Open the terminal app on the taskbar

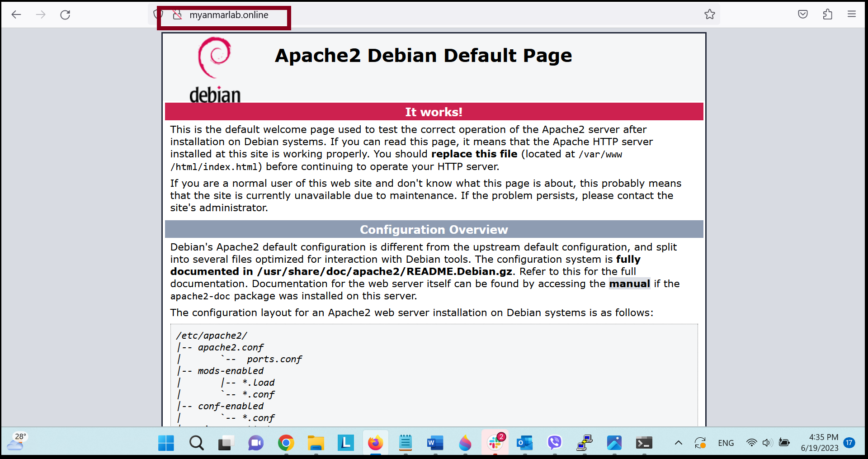[x=644, y=443]
